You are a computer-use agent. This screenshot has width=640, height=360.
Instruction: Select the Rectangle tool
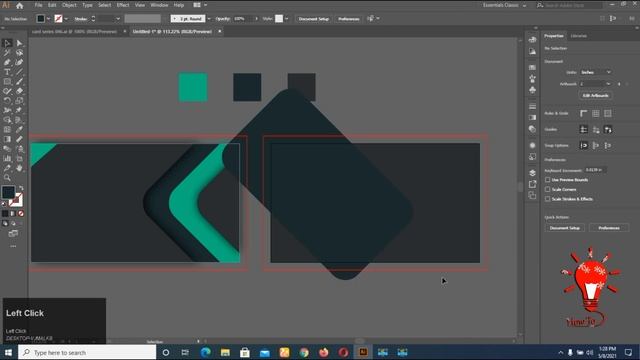pyautogui.click(x=7, y=82)
